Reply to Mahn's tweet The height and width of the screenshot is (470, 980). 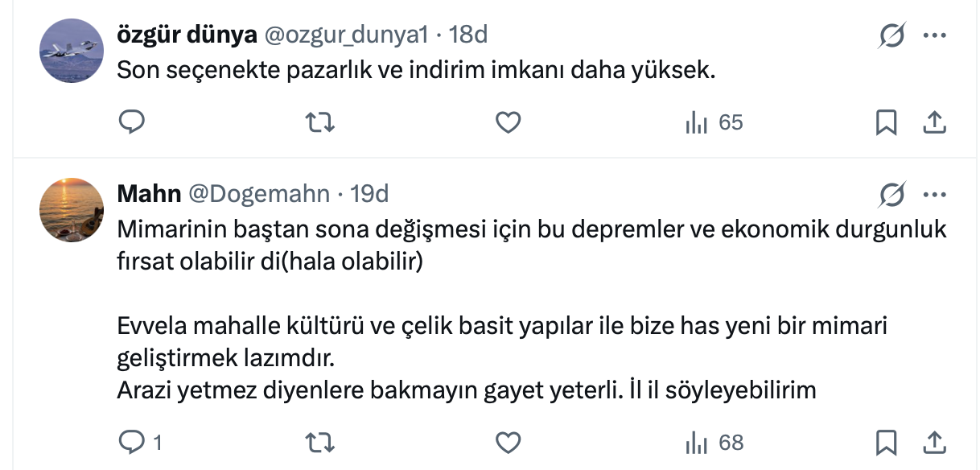(131, 442)
